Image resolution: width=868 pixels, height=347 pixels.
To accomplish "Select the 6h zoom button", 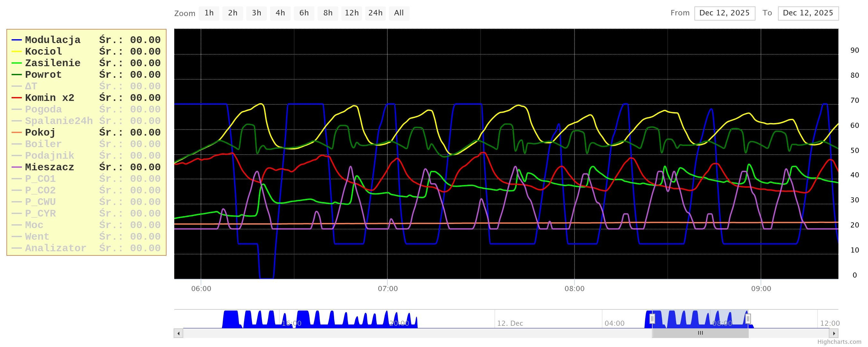I will coord(304,13).
